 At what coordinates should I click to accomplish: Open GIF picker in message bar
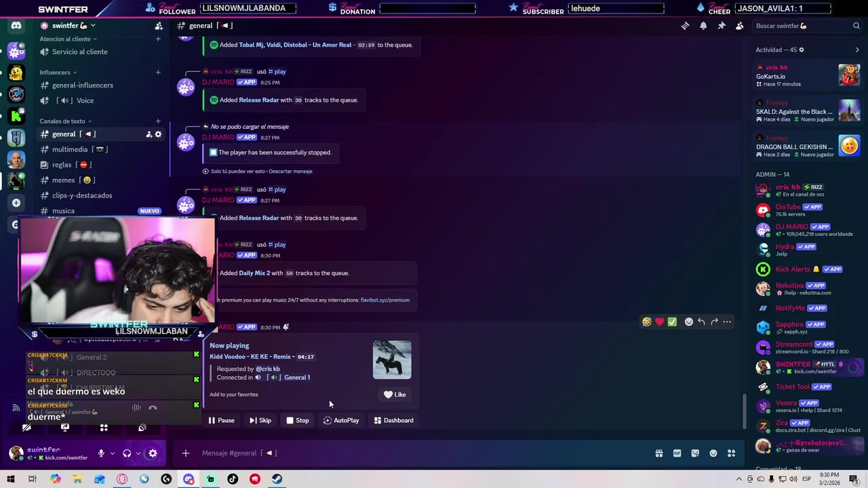[x=677, y=453]
